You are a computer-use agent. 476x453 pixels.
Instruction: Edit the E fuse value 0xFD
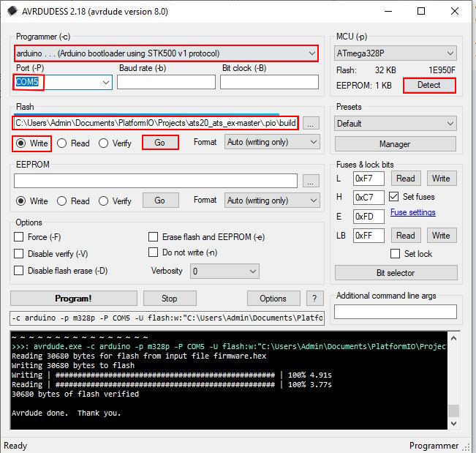tap(369, 217)
